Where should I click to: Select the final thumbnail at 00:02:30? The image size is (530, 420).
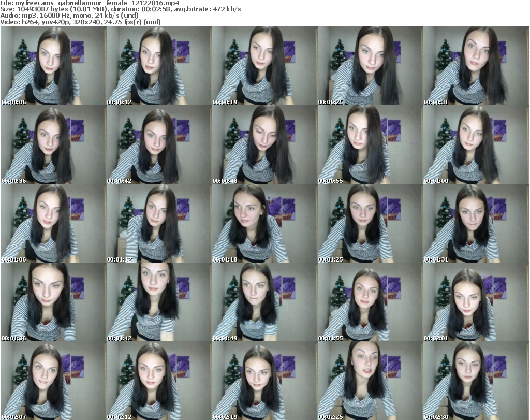pos(476,381)
